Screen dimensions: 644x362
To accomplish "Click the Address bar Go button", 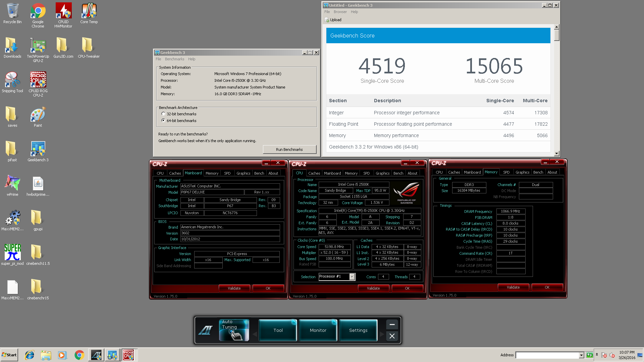I will (589, 355).
